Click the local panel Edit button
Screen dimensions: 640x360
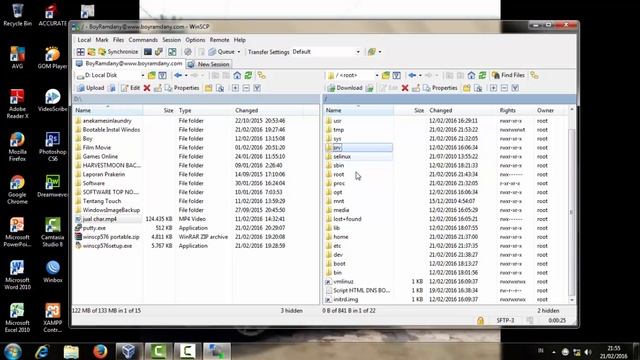coord(130,88)
